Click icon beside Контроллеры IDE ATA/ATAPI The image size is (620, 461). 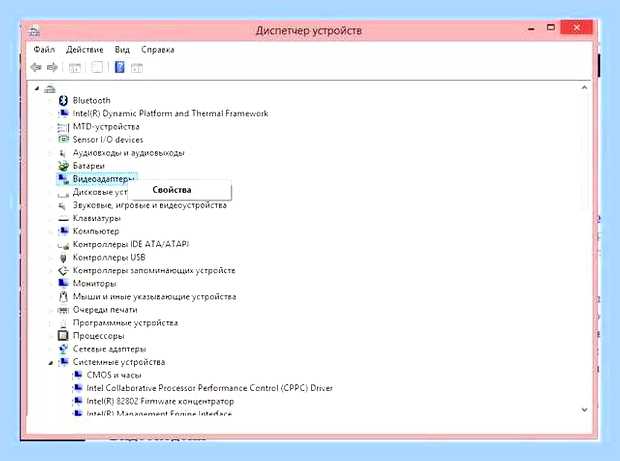click(63, 245)
